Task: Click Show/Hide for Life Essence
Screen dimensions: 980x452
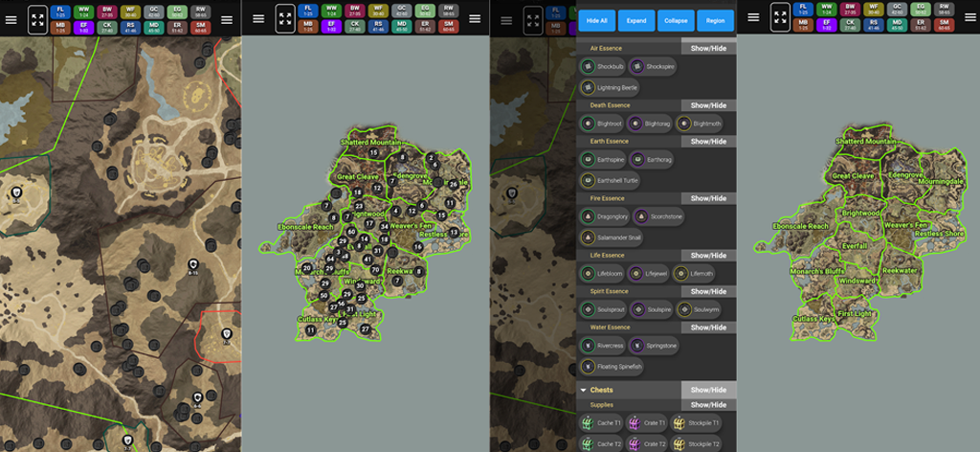Action: (x=708, y=255)
